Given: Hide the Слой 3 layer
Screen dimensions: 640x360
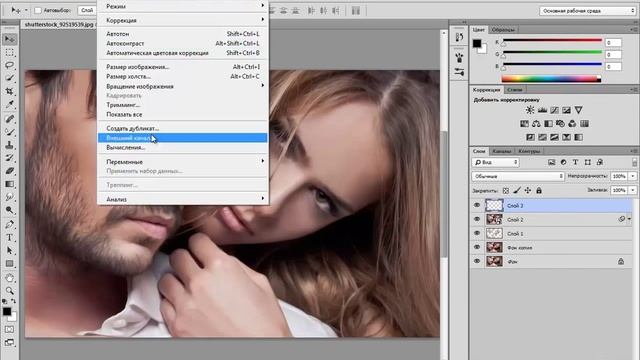Looking at the screenshot, I should click(x=477, y=205).
